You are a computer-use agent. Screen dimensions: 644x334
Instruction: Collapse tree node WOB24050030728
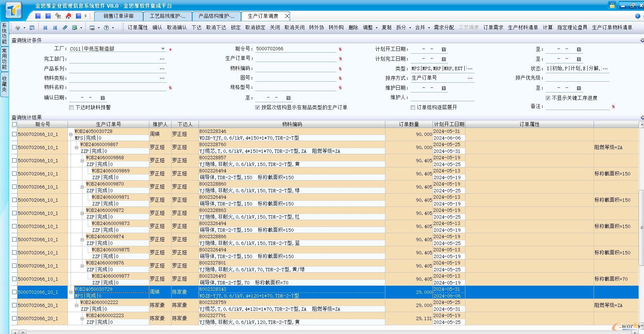pos(71,134)
